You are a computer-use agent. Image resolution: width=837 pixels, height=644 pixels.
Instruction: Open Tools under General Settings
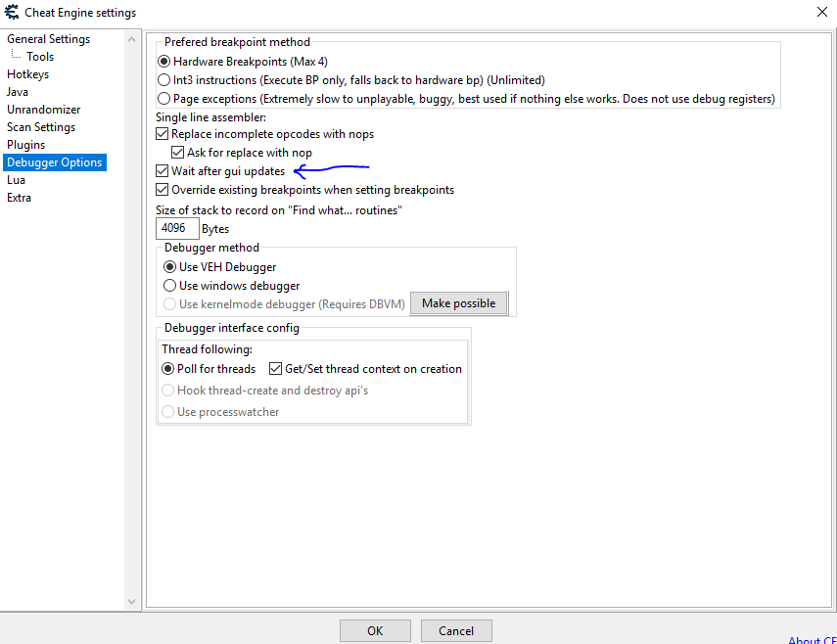point(40,57)
